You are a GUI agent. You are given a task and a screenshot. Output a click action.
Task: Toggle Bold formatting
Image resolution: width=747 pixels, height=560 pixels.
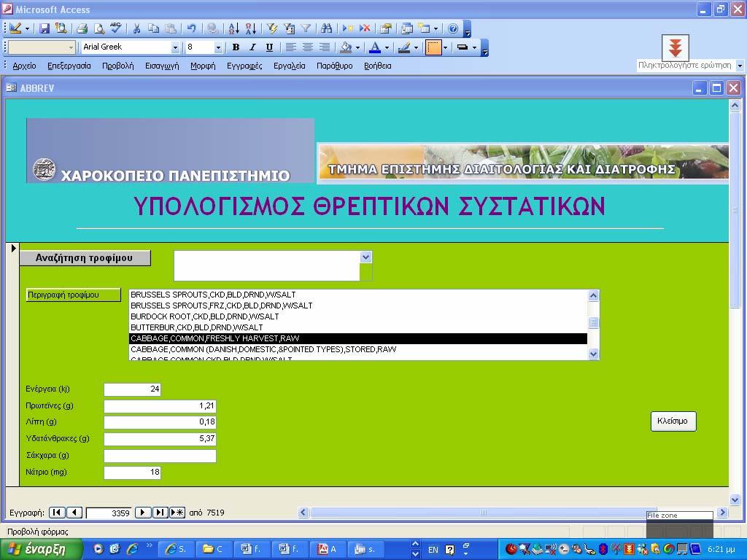236,47
